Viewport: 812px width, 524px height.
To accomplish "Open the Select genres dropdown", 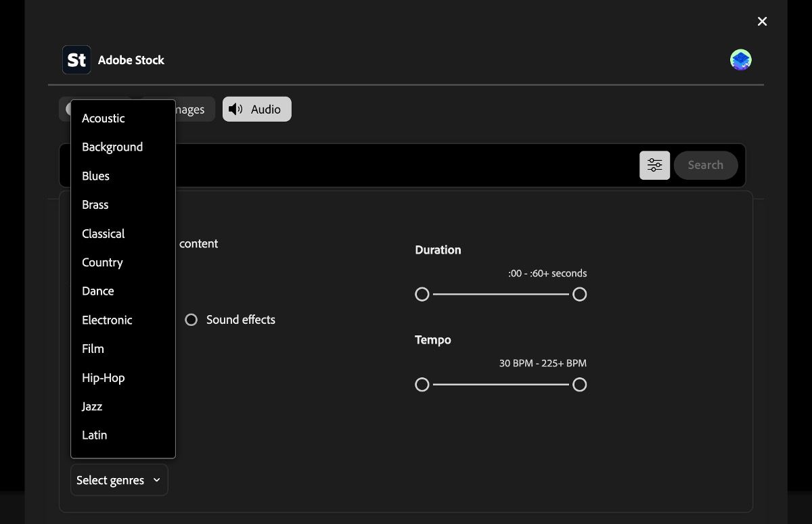I will click(x=119, y=480).
